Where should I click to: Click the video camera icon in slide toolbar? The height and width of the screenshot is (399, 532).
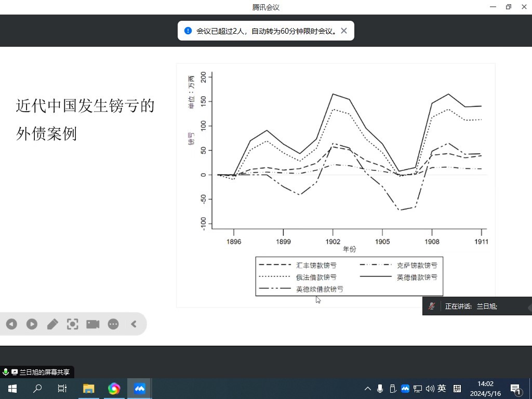93,324
